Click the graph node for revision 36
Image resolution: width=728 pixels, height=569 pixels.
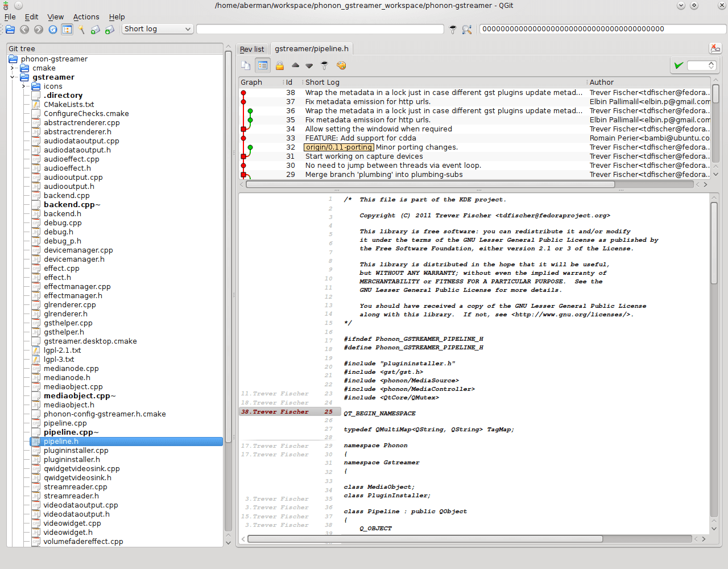point(250,111)
